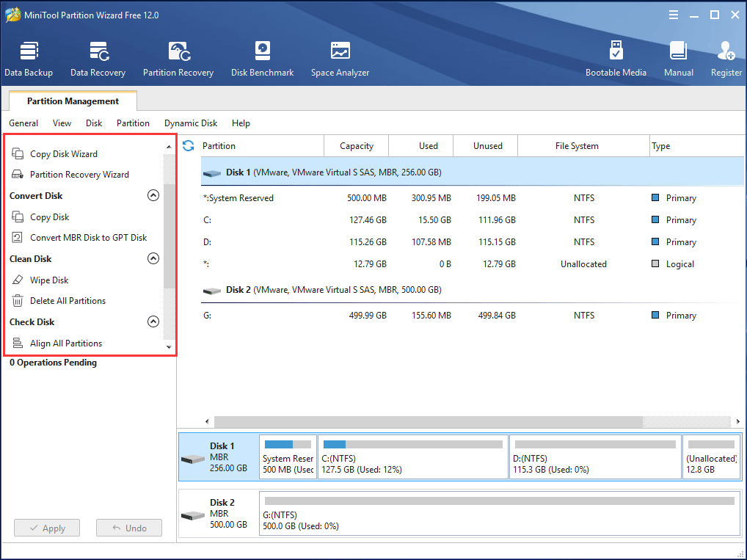This screenshot has width=747, height=560.
Task: Click the gray Logical swatch for Unallocated
Action: (655, 263)
